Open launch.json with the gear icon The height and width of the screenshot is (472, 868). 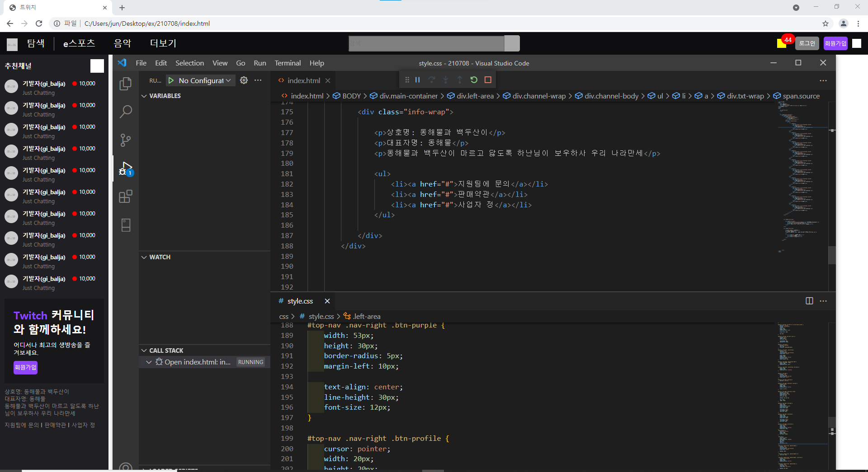pyautogui.click(x=244, y=80)
